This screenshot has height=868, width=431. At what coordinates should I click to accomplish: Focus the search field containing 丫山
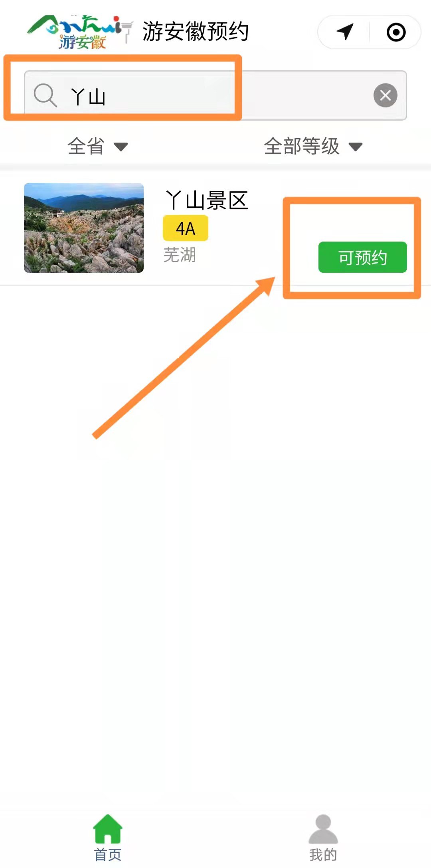point(215,95)
